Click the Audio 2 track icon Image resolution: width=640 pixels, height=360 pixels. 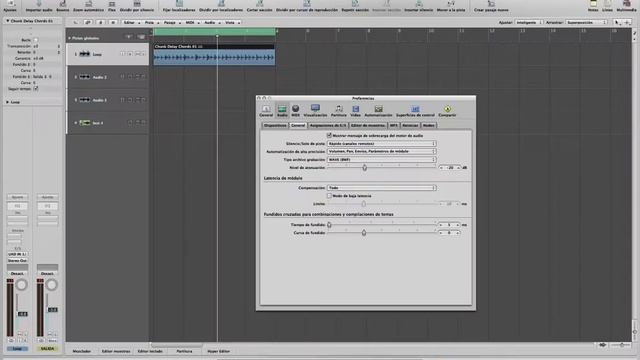(x=84, y=77)
